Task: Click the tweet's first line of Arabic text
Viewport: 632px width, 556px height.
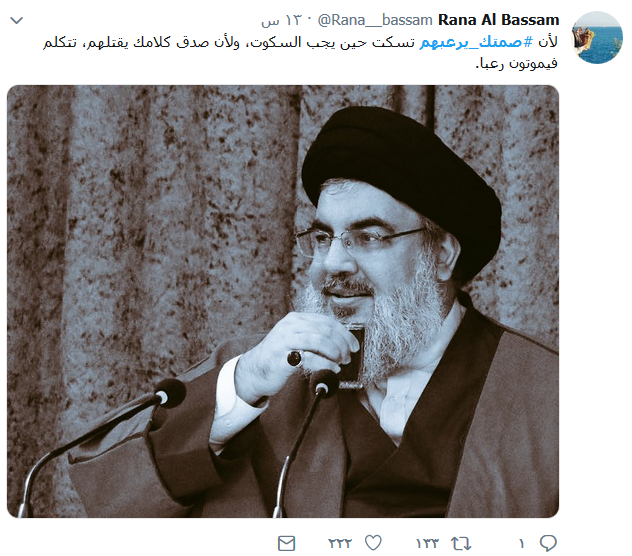Action: (x=300, y=42)
